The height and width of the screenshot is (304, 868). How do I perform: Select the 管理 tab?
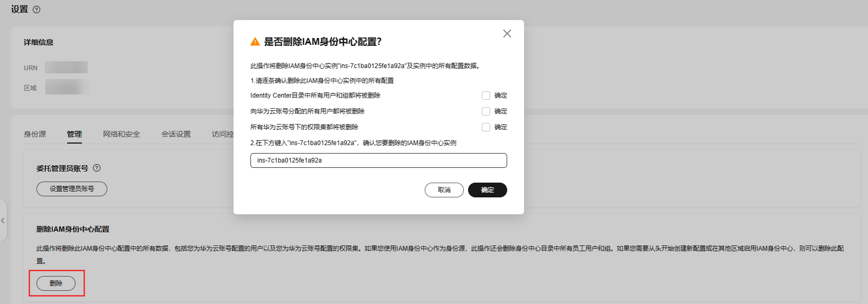[74, 134]
